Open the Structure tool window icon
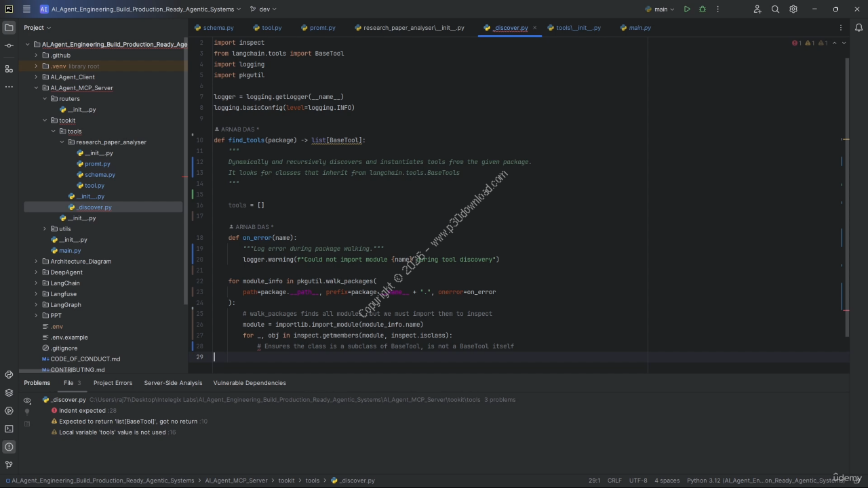The image size is (868, 488). (x=9, y=68)
